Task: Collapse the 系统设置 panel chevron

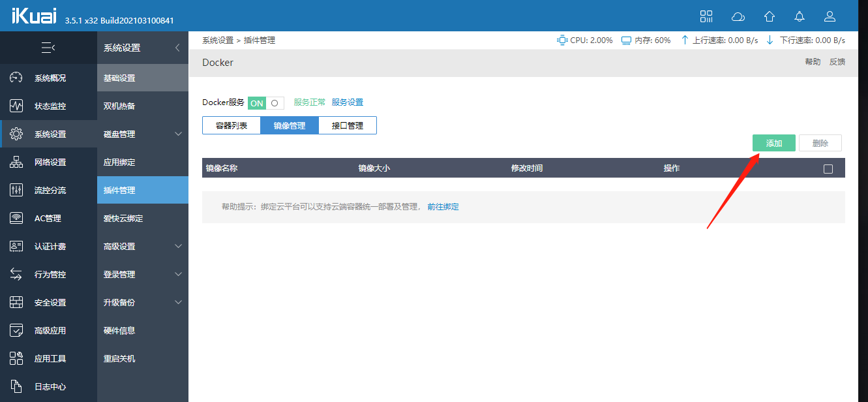Action: pos(177,48)
